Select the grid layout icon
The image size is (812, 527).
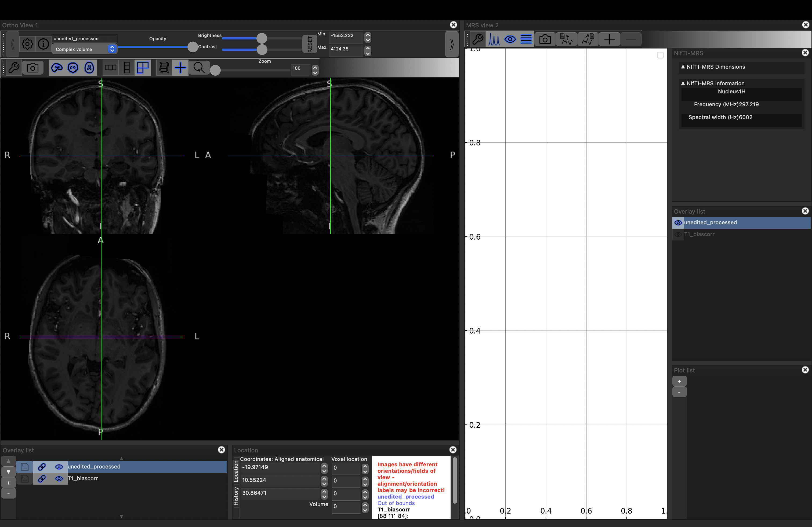pos(143,68)
